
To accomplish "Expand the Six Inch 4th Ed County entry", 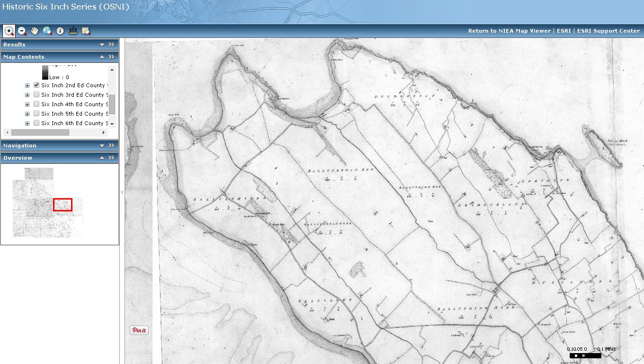I will [27, 104].
